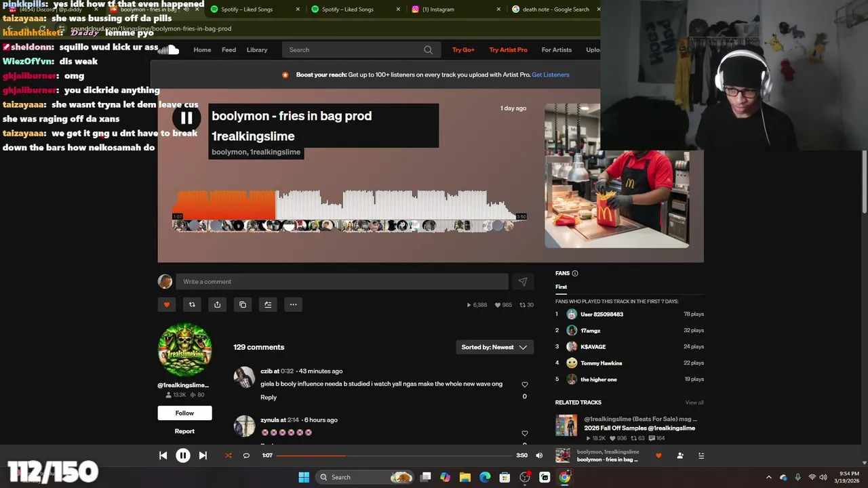
Task: Like zynuls' comment with the heart icon
Action: (524, 433)
